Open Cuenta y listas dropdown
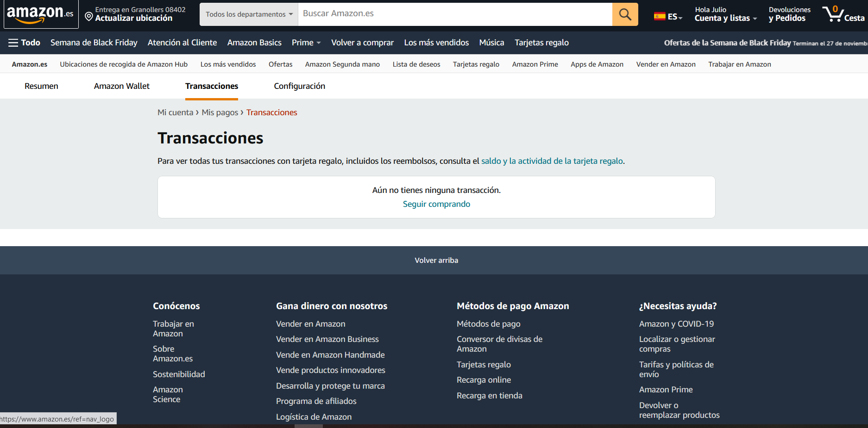 725,14
